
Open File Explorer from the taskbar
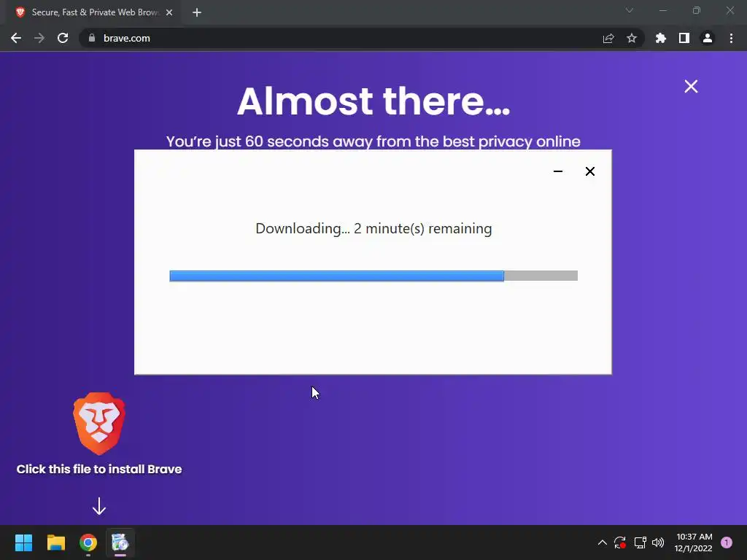point(55,542)
